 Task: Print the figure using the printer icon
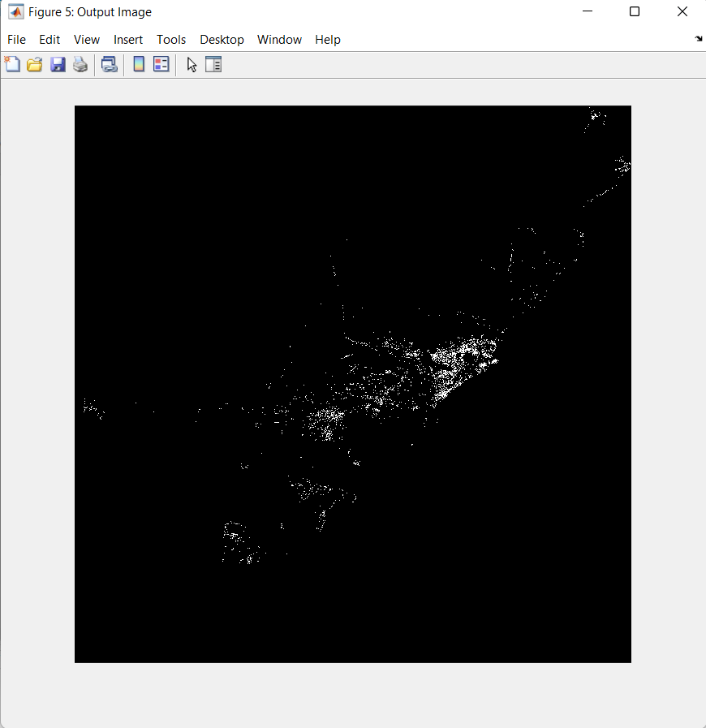[80, 65]
